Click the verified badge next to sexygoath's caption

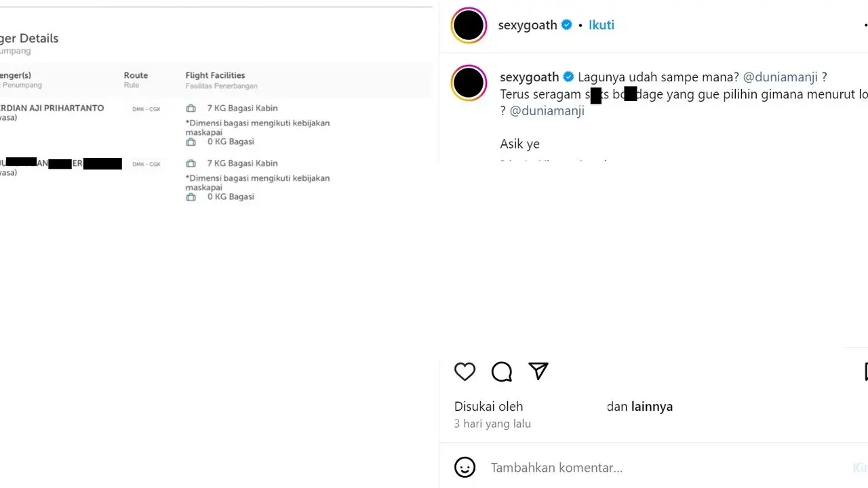tap(568, 77)
